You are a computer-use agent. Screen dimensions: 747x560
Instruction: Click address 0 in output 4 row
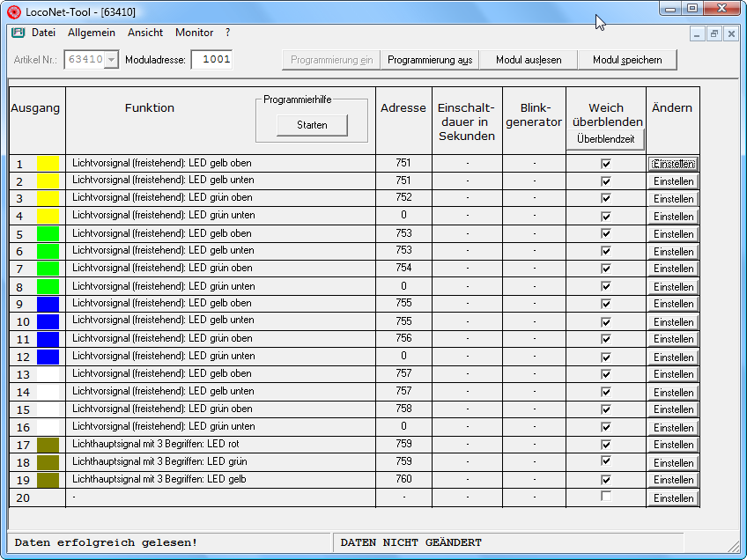(403, 215)
